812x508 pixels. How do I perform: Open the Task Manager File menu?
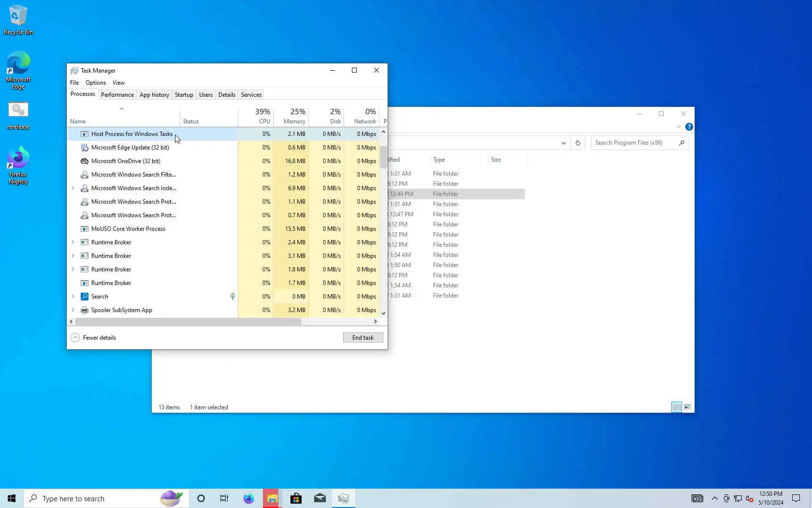pos(74,83)
